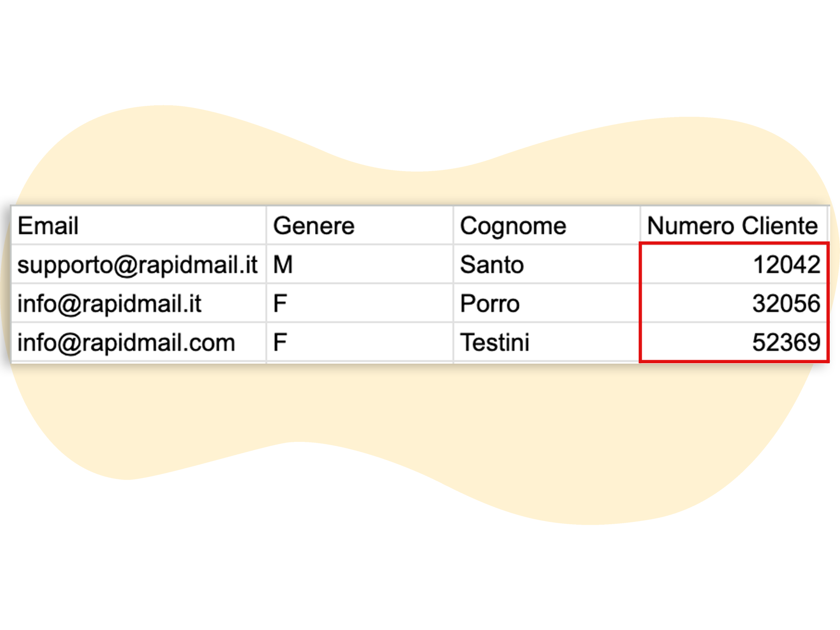
Task: Click the beige background shape below the table
Action: click(400, 422)
